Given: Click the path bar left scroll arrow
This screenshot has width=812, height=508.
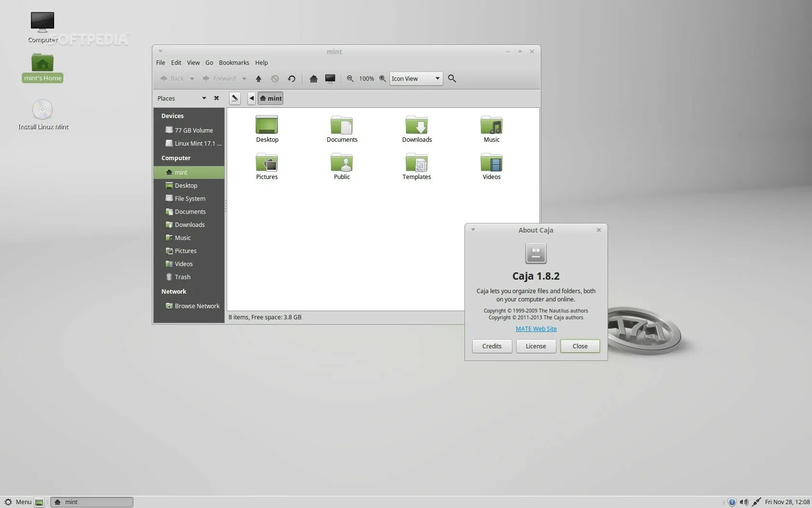Looking at the screenshot, I should (x=251, y=98).
